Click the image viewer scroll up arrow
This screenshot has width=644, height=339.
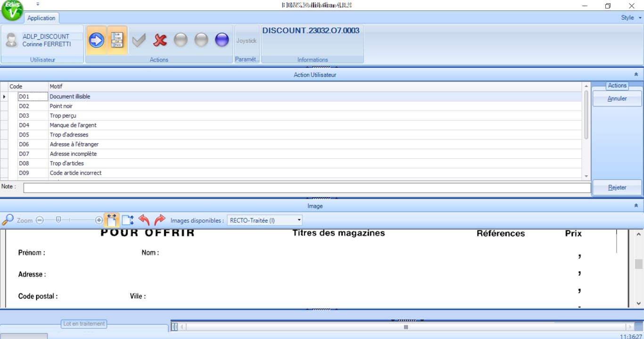(639, 234)
